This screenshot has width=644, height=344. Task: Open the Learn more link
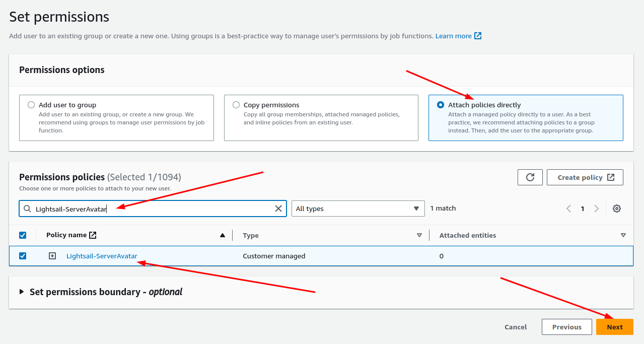point(458,36)
